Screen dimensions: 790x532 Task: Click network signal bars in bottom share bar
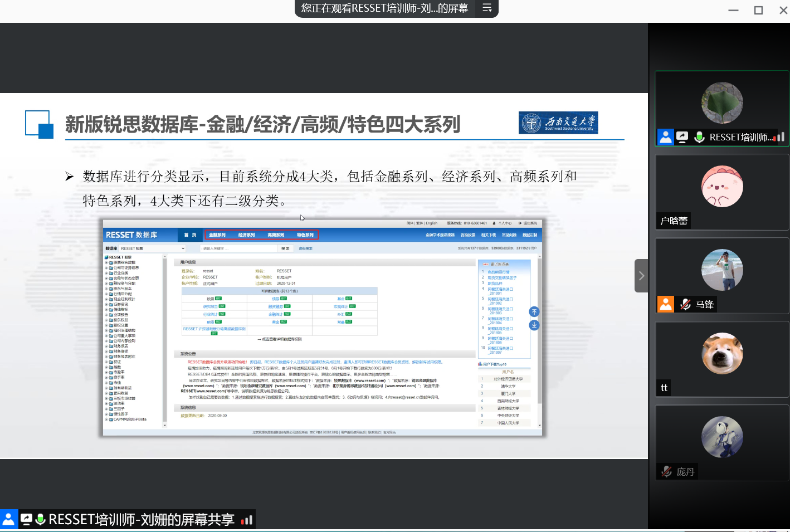point(247,520)
